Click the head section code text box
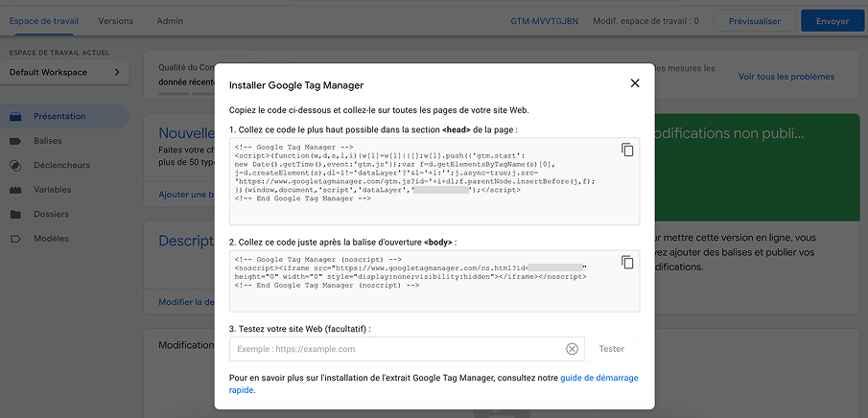The height and width of the screenshot is (418, 868). tap(434, 181)
